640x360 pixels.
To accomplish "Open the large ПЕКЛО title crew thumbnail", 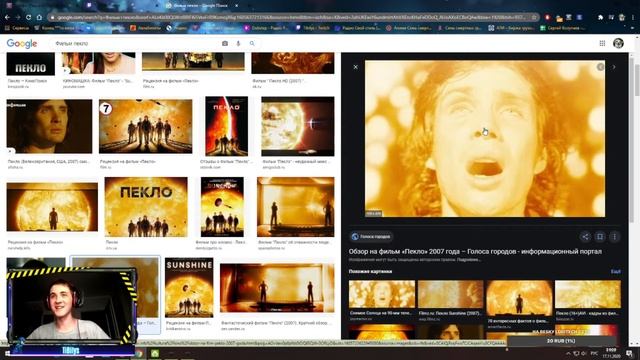I will click(x=146, y=207).
